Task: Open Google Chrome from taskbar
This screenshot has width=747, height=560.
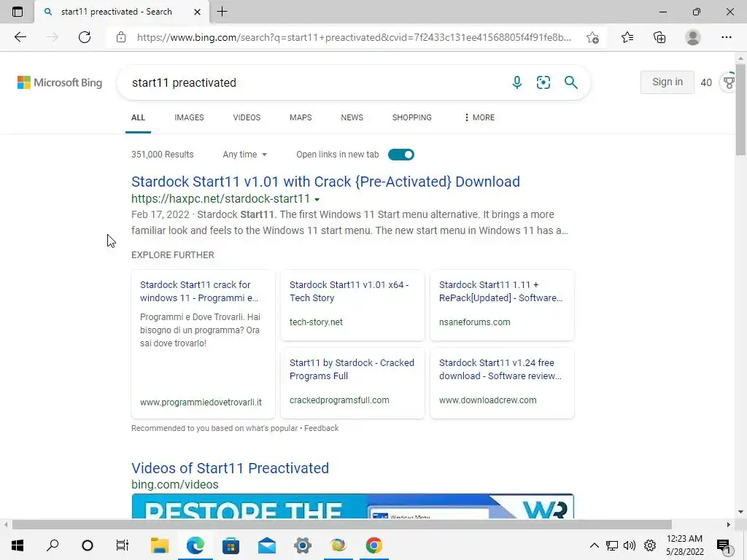Action: 374,545
